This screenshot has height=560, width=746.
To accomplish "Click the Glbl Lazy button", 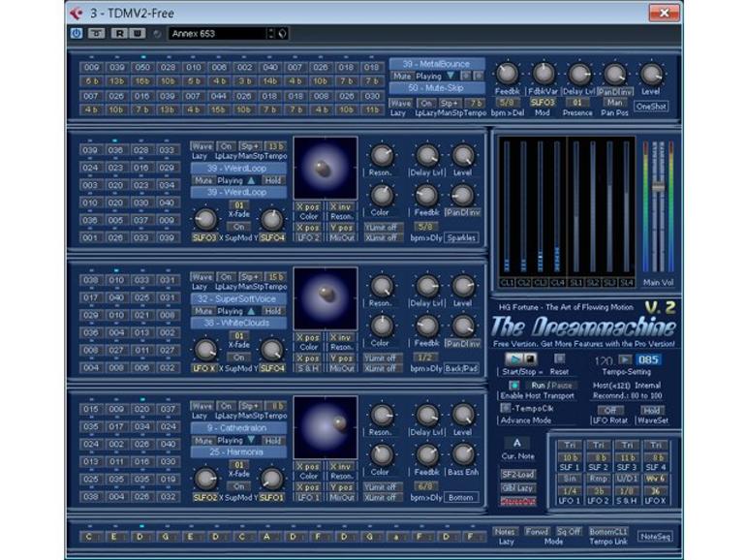I will pos(517,488).
